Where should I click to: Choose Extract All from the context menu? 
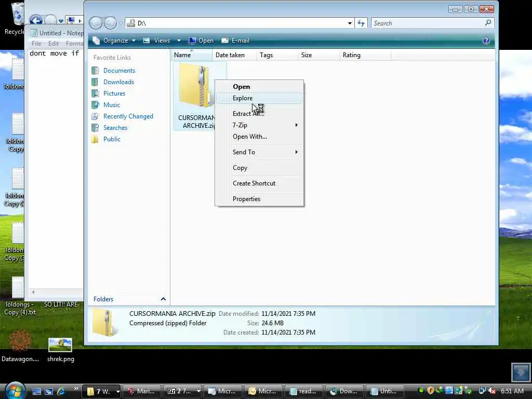click(x=259, y=114)
